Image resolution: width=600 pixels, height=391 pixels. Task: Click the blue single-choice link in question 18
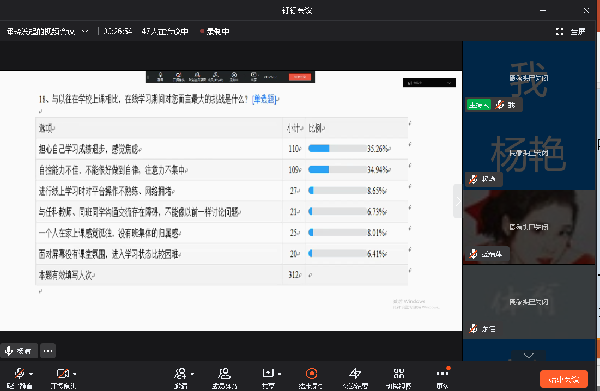(264, 99)
